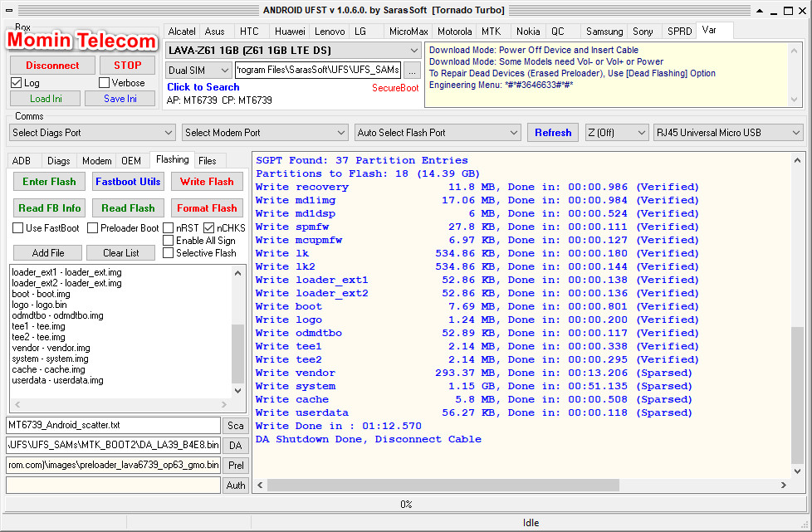
Task: Open the Select Modem Port dropdown
Action: click(x=265, y=133)
